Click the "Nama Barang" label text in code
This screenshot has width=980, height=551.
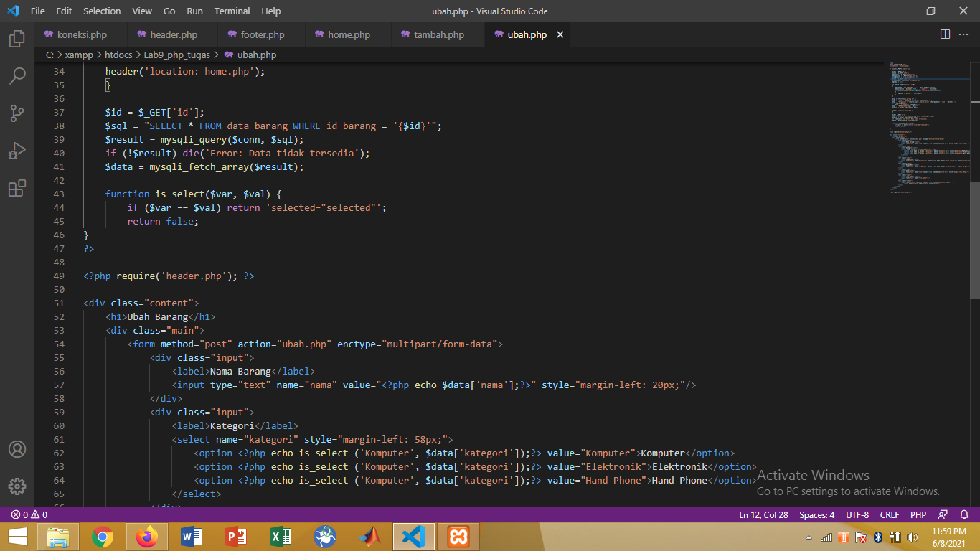240,371
